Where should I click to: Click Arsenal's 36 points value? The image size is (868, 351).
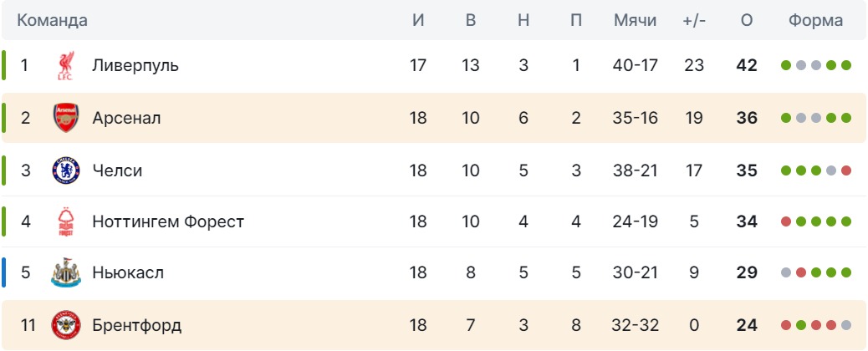pos(746,118)
